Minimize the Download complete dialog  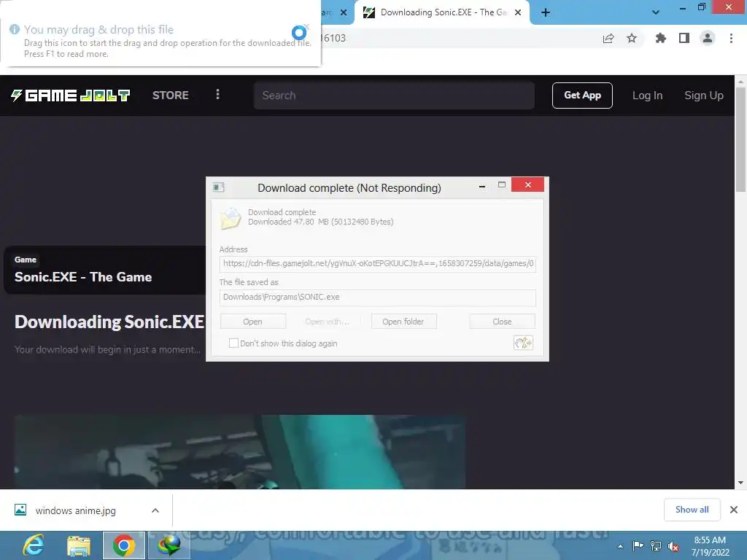tap(482, 186)
